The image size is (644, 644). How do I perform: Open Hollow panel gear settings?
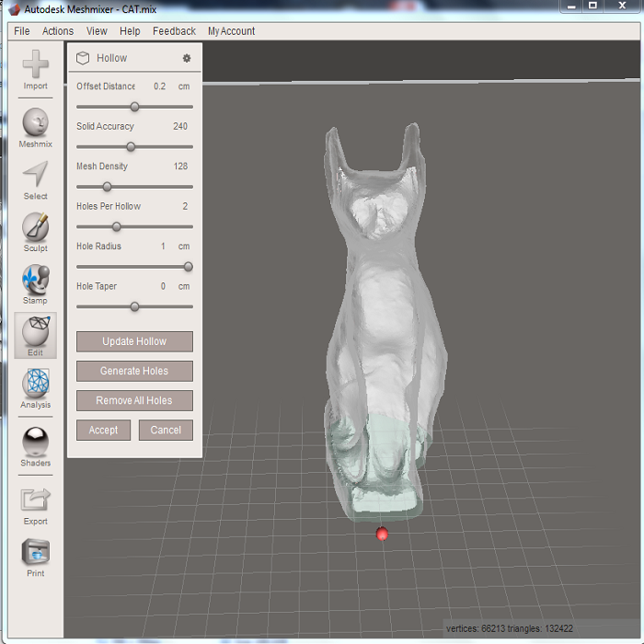pos(187,58)
